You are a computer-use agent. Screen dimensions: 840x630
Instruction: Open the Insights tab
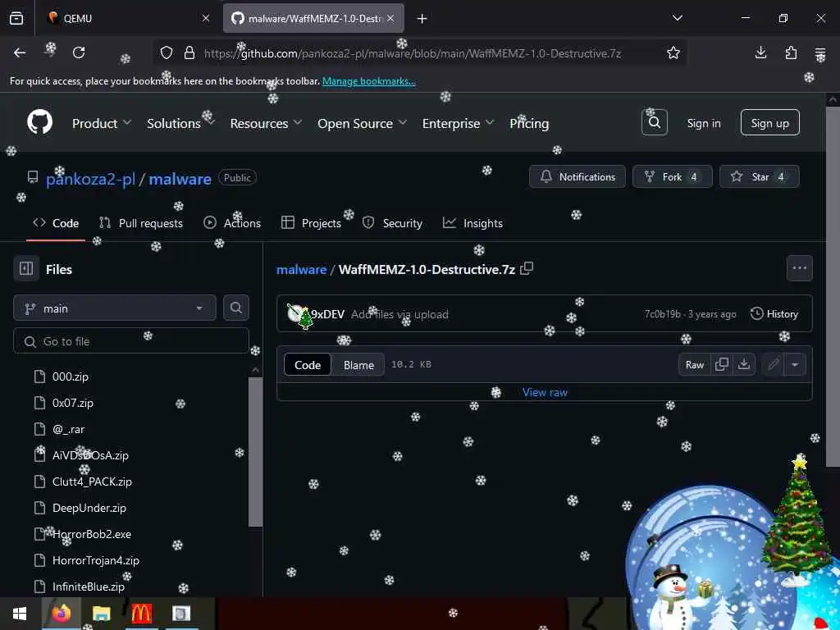[472, 223]
